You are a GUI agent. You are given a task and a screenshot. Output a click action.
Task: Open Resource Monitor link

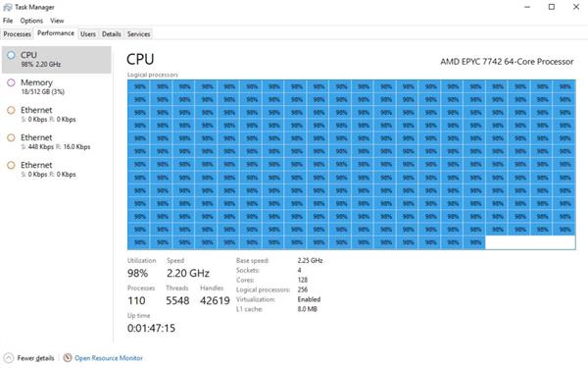coord(109,358)
